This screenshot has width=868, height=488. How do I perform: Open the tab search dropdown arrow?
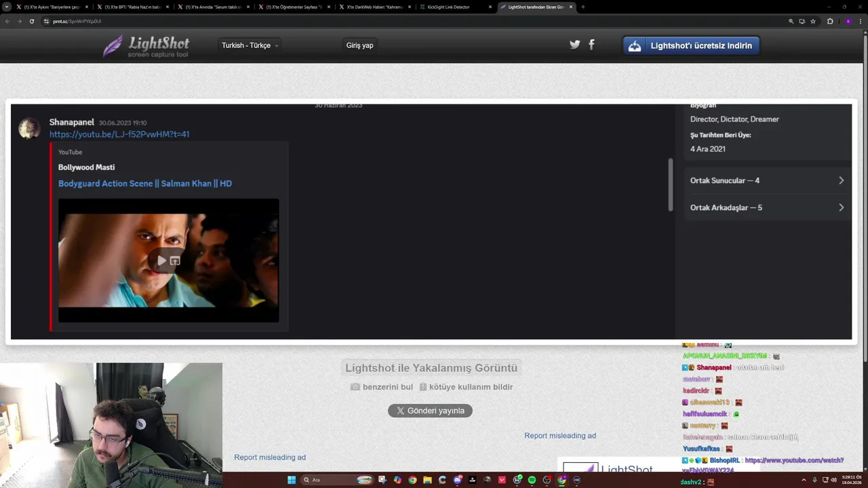[x=7, y=7]
